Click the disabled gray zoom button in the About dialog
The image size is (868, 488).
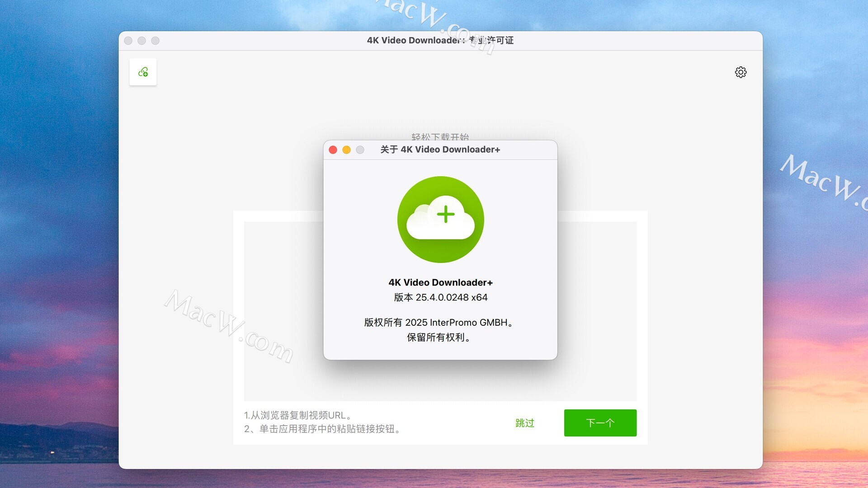tap(360, 150)
